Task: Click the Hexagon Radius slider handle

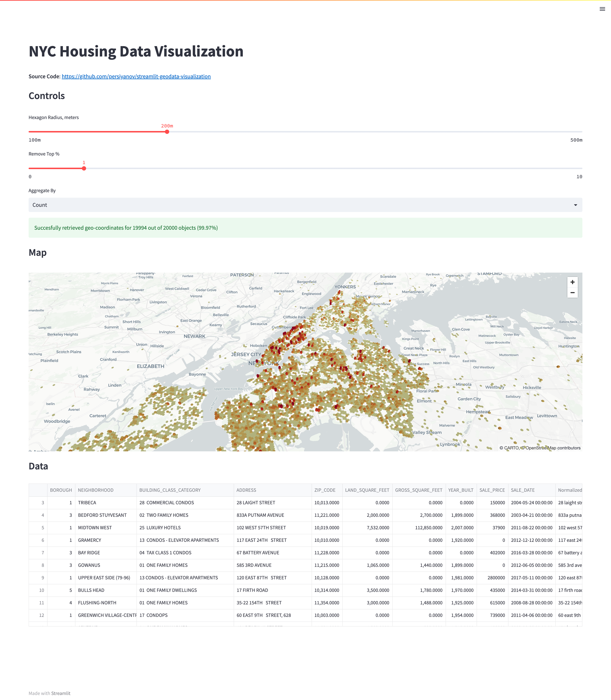Action: click(167, 132)
